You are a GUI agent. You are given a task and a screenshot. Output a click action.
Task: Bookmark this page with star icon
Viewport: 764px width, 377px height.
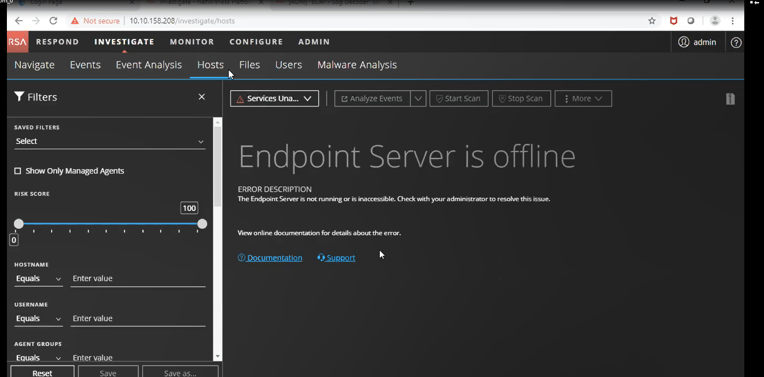pyautogui.click(x=651, y=21)
